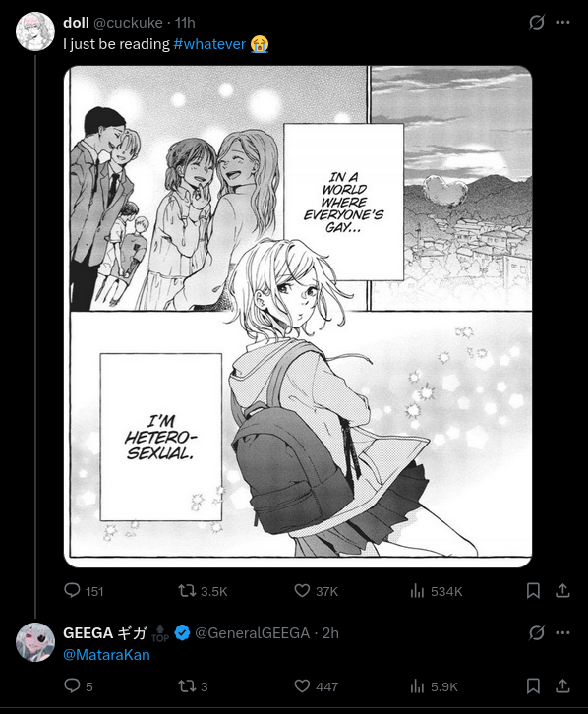Like doll's post with 37K likes
Image resolution: width=588 pixels, height=714 pixels.
pos(302,591)
